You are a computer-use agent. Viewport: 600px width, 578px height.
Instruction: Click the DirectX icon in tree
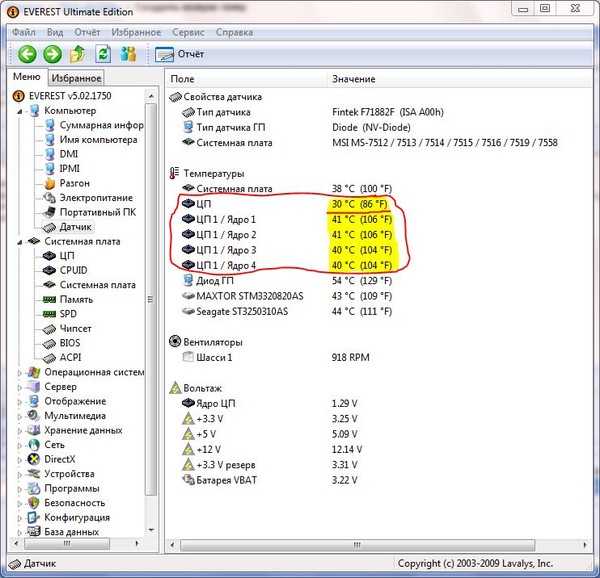(x=34, y=459)
